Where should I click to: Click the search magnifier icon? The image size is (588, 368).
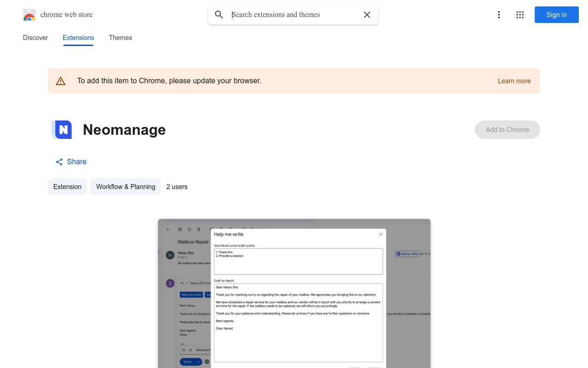(219, 15)
